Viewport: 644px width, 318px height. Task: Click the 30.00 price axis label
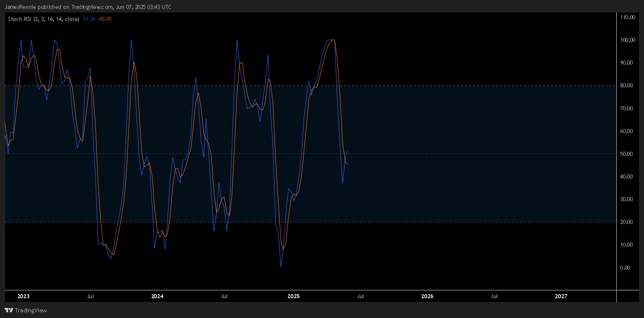[626, 199]
